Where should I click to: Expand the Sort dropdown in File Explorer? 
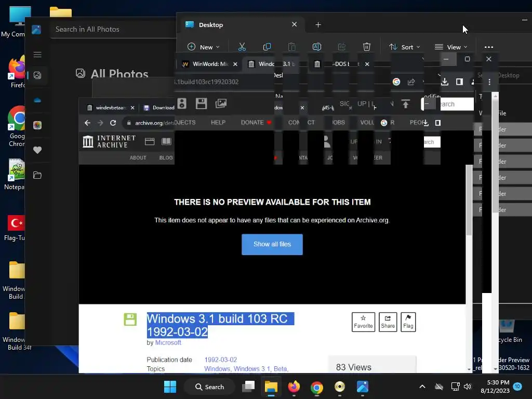404,47
